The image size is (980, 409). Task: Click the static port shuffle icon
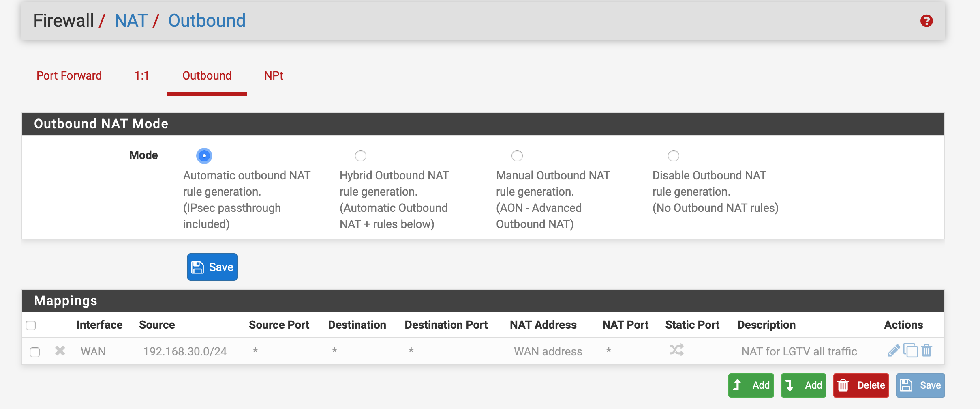[x=676, y=350]
